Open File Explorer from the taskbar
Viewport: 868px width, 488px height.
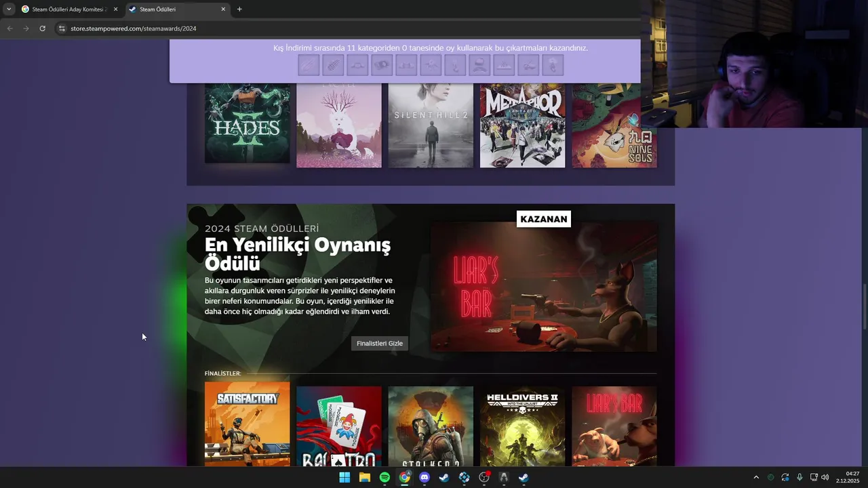pyautogui.click(x=365, y=477)
